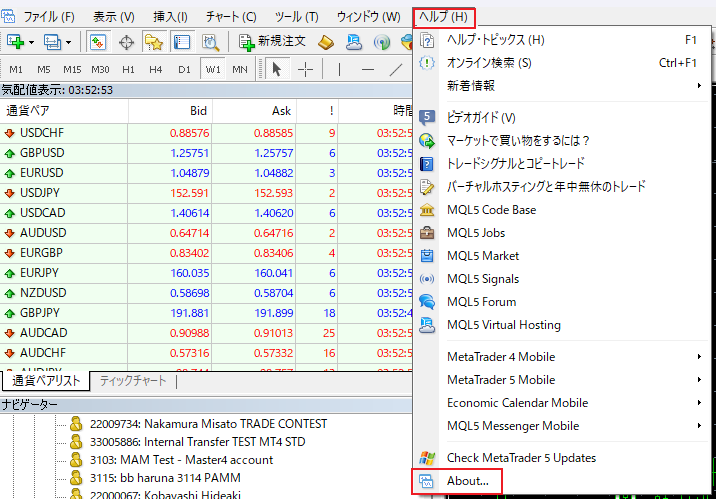Select the M1 timeframe
The image size is (716, 499).
coord(16,69)
